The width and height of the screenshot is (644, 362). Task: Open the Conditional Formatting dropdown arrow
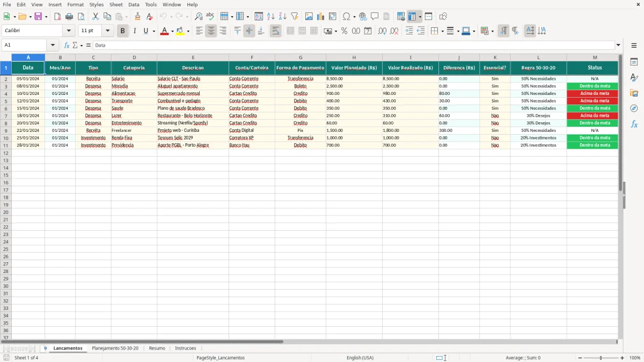(492, 31)
